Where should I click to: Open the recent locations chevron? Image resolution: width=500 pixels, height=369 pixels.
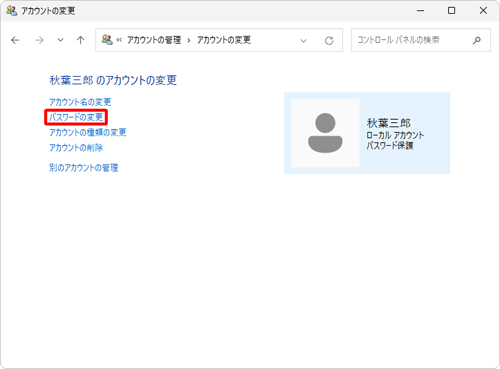[60, 40]
